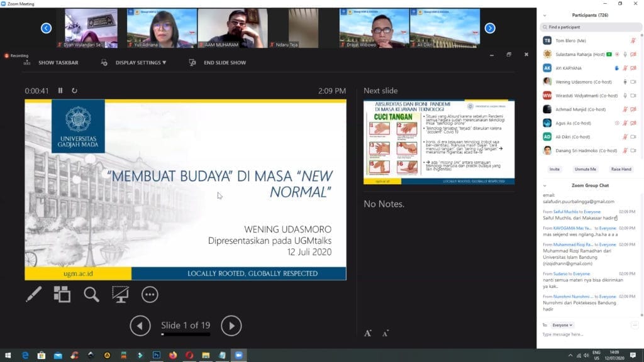Image resolution: width=644 pixels, height=362 pixels.
Task: Open File Explorer from the taskbar
Action: 206,356
